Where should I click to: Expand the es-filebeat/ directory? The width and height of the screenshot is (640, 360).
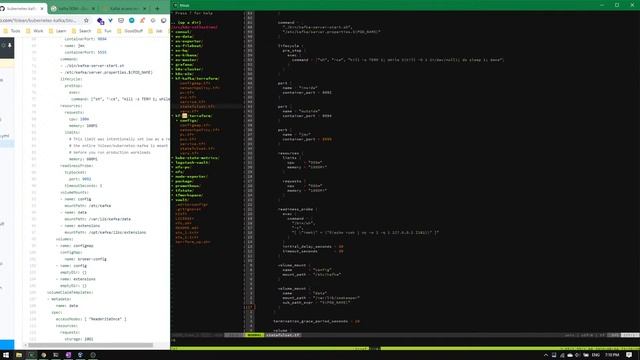[x=188, y=46]
